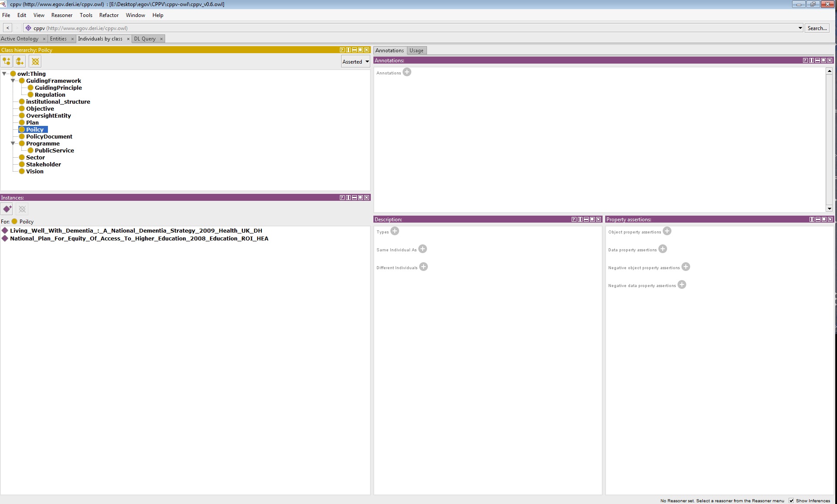
Task: Collapse the Programme tree node
Action: click(x=13, y=143)
